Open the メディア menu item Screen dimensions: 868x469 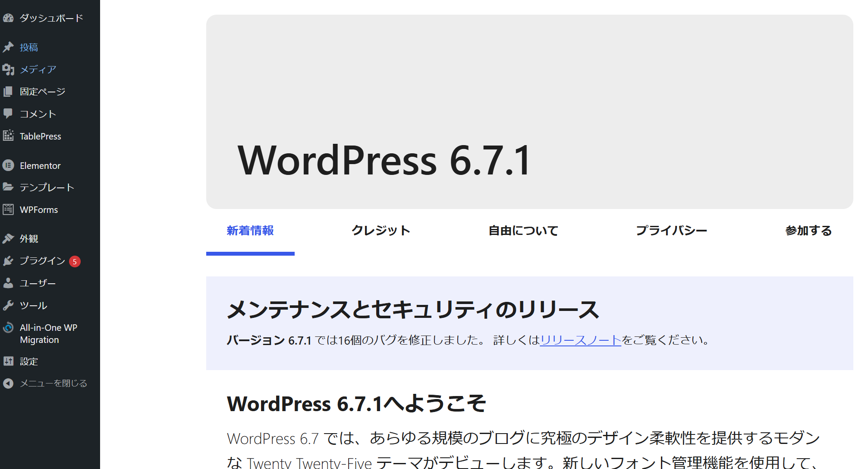(x=38, y=69)
